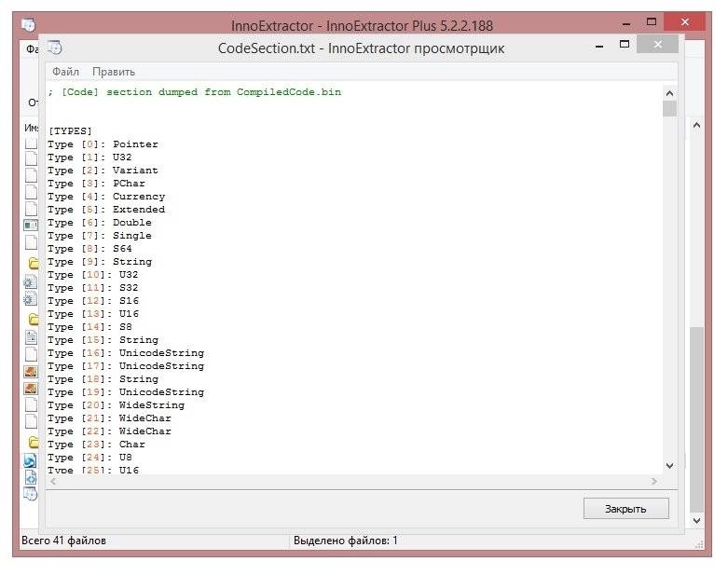Click the line 'Type [11]: S32'

[93, 287]
